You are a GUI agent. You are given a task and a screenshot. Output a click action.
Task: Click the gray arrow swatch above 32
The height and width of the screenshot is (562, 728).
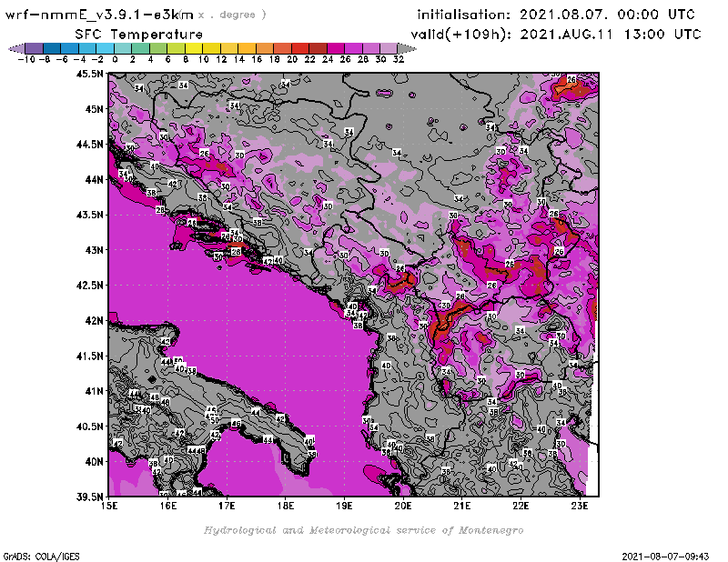pos(406,48)
